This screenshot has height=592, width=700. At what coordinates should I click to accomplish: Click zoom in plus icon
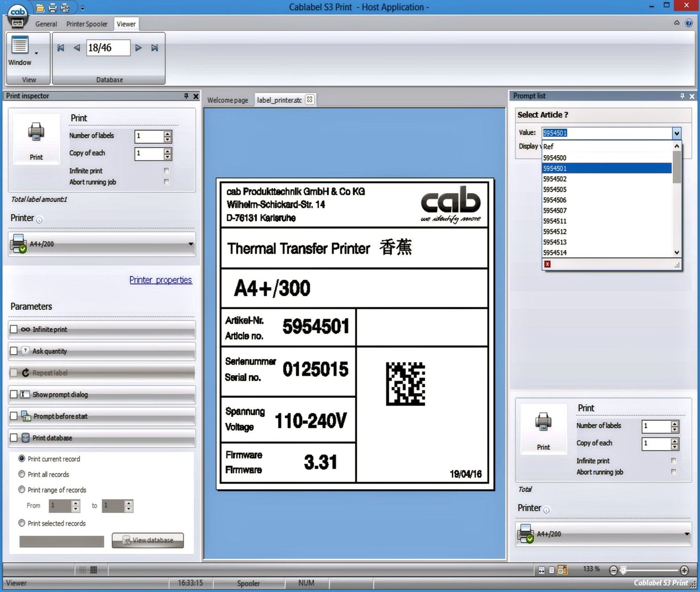(x=684, y=570)
